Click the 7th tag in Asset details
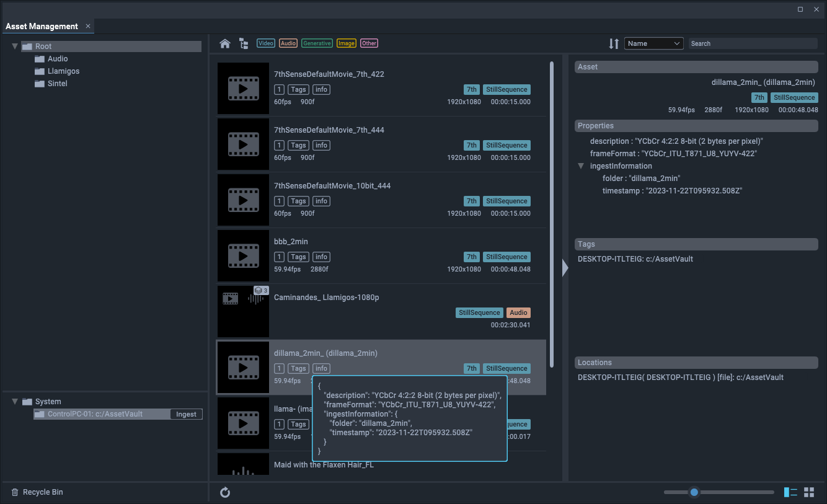Image resolution: width=827 pixels, height=504 pixels. pos(759,97)
